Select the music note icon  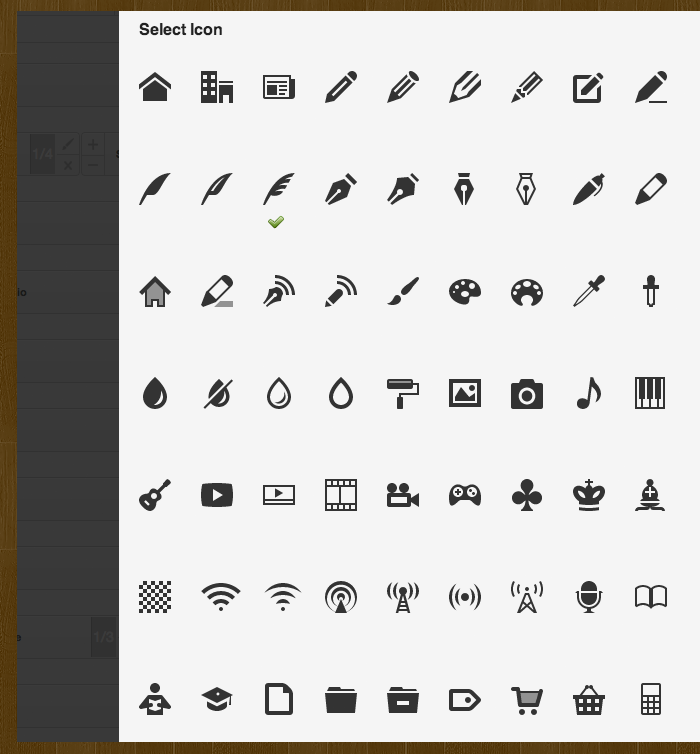coord(589,394)
